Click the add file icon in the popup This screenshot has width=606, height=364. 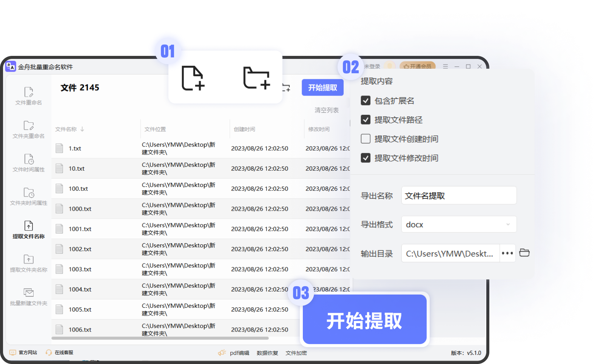point(193,78)
